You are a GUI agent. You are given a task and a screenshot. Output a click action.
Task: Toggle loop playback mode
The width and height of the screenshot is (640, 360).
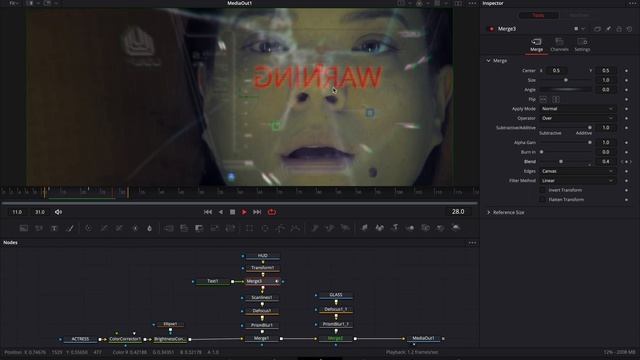pos(271,212)
